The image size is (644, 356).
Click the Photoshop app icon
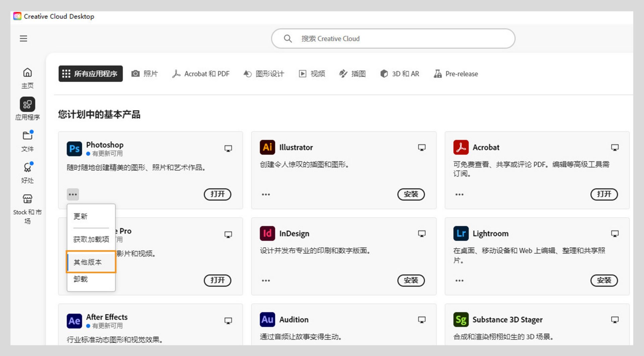tap(74, 149)
